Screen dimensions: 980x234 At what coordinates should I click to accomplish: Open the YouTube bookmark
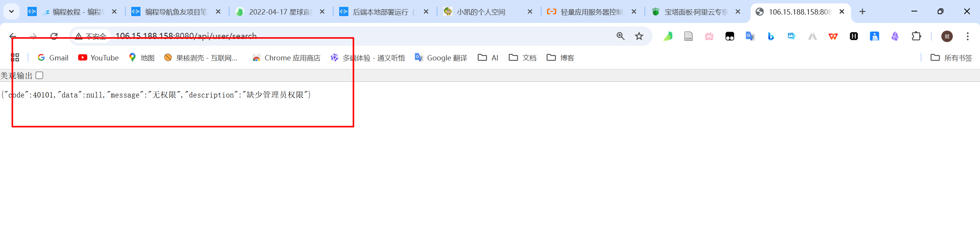coord(98,58)
